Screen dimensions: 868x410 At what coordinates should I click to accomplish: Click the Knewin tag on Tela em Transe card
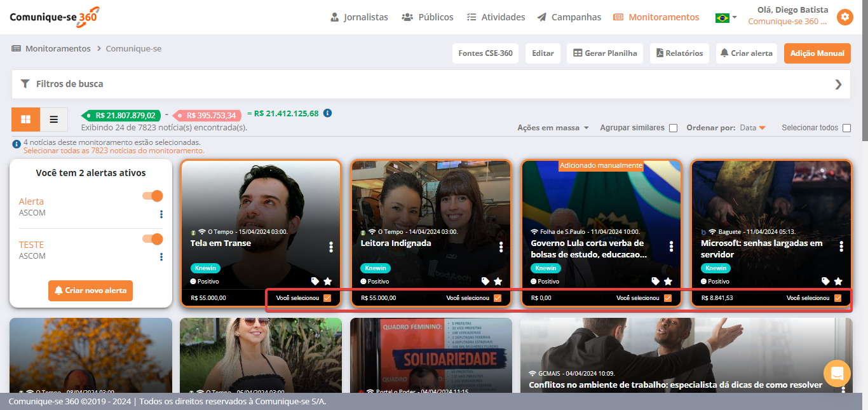coord(205,268)
